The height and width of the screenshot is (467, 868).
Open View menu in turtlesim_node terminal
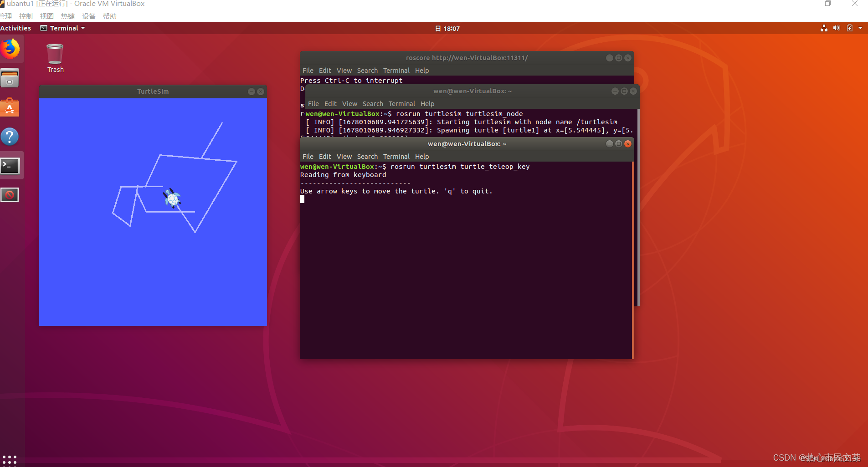[x=349, y=104]
